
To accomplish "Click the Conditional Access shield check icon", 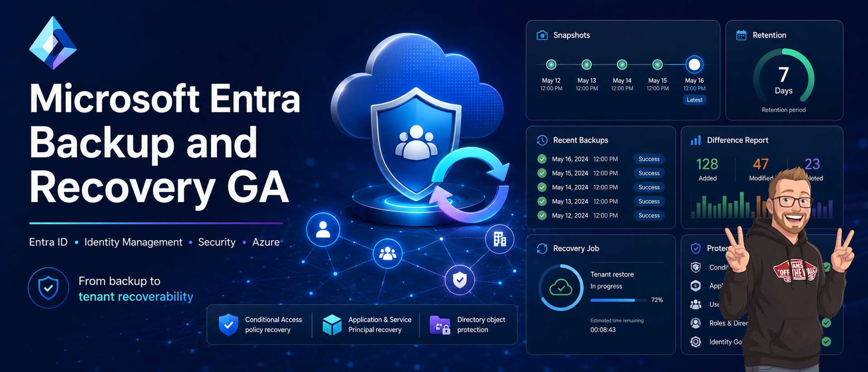I will click(x=228, y=324).
